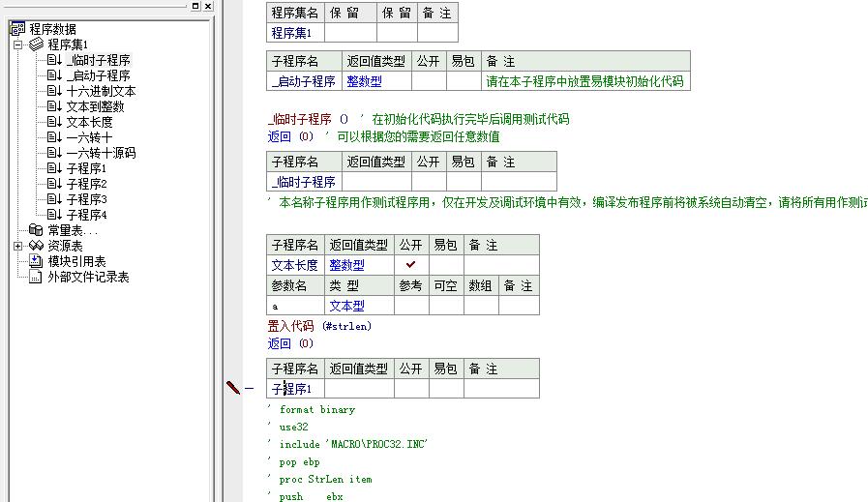The width and height of the screenshot is (868, 502).
Task: Click 子程序1 name cell in editor
Action: [295, 389]
